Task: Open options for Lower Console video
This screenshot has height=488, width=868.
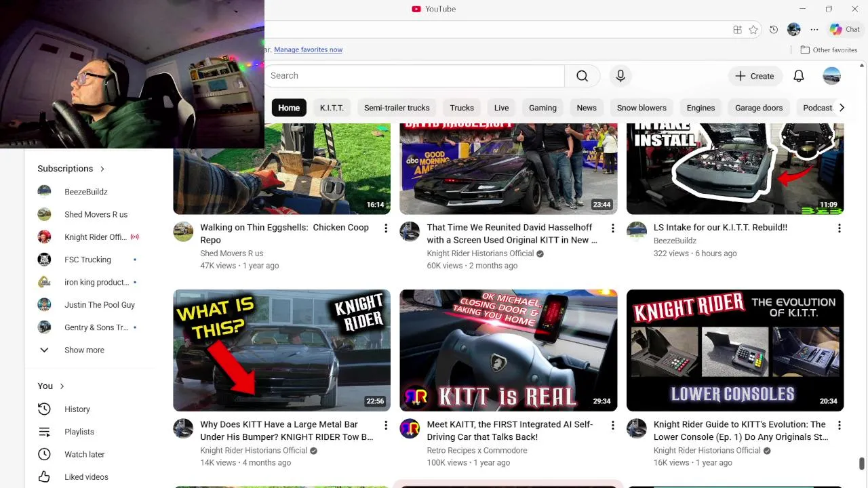Action: [839, 426]
